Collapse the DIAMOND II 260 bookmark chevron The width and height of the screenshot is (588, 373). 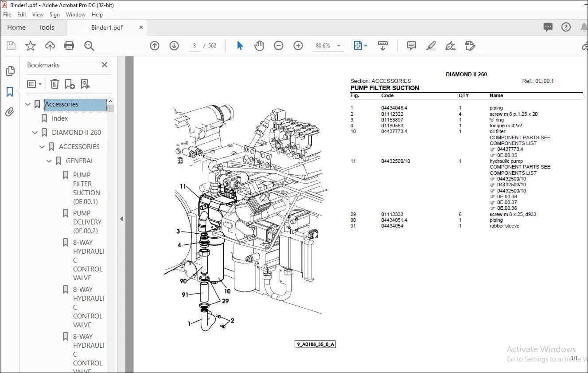(x=35, y=133)
